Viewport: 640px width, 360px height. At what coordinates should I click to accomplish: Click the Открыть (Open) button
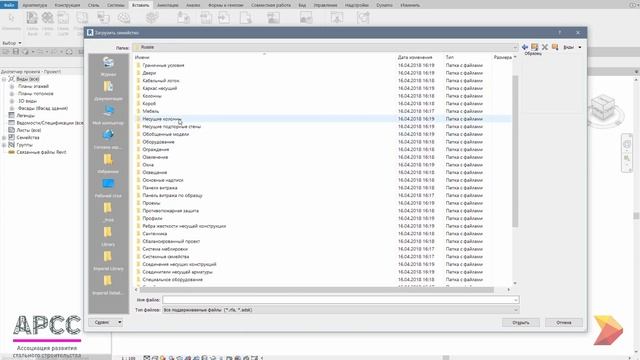(x=521, y=323)
